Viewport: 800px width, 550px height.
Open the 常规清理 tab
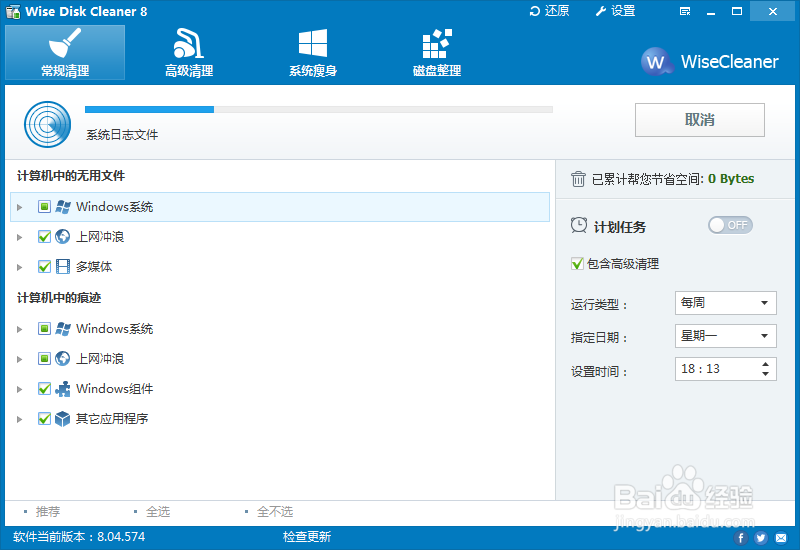point(65,53)
